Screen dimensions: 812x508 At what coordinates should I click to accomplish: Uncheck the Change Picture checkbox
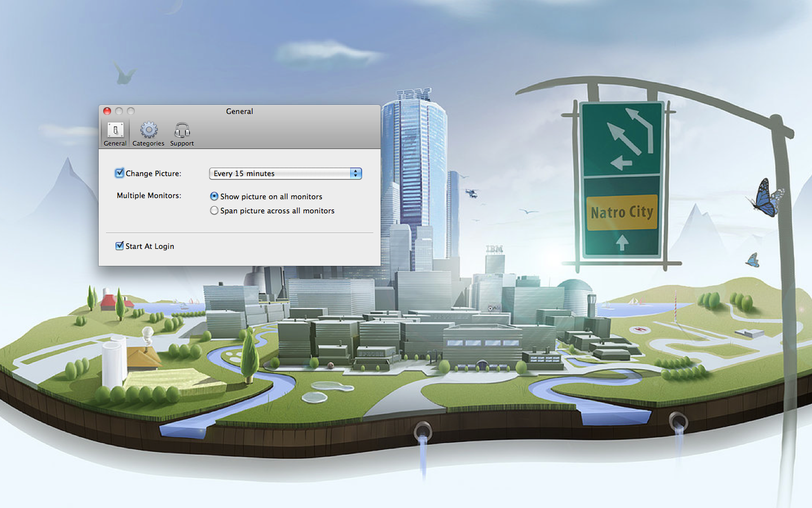click(x=120, y=173)
